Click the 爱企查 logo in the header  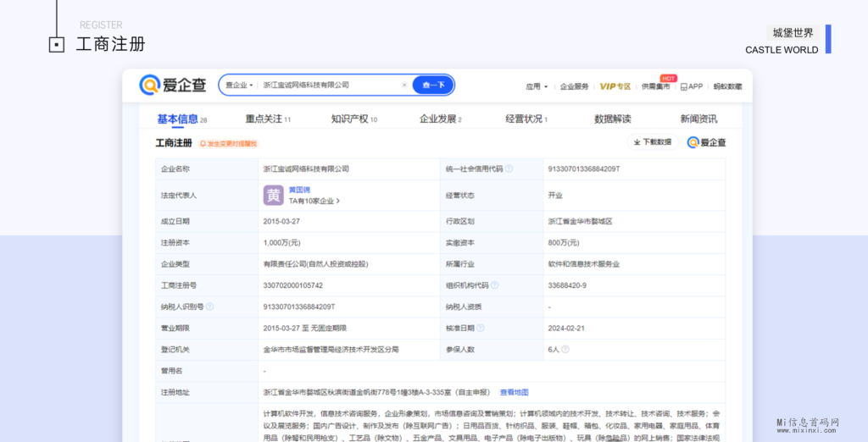coord(173,85)
